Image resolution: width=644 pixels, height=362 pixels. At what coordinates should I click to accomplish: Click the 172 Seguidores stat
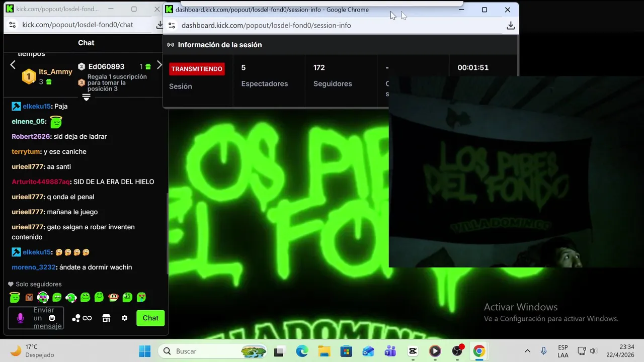(333, 75)
